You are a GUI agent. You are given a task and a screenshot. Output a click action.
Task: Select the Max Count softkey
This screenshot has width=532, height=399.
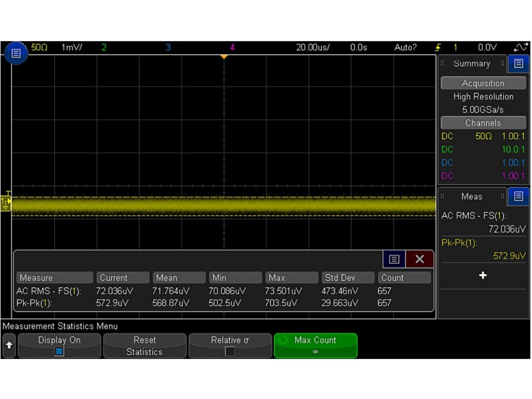click(315, 345)
